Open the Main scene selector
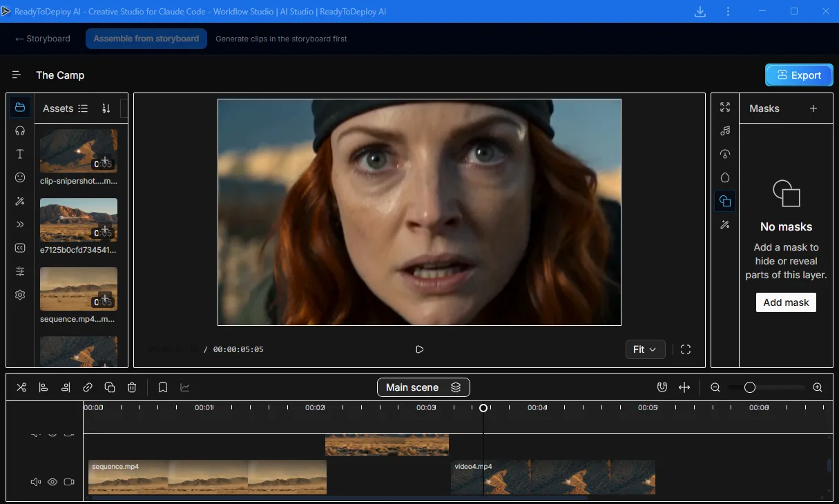839x504 pixels. pyautogui.click(x=423, y=387)
